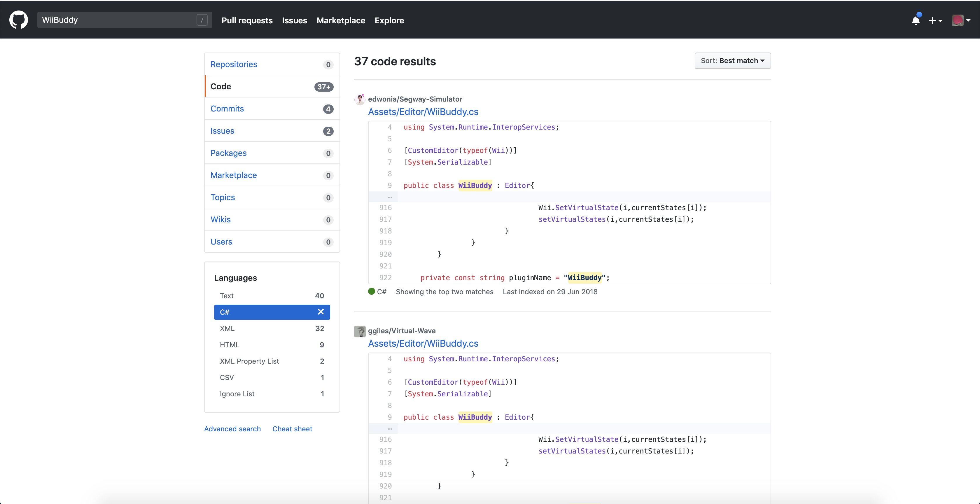
Task: Show Packages search results
Action: 272,153
